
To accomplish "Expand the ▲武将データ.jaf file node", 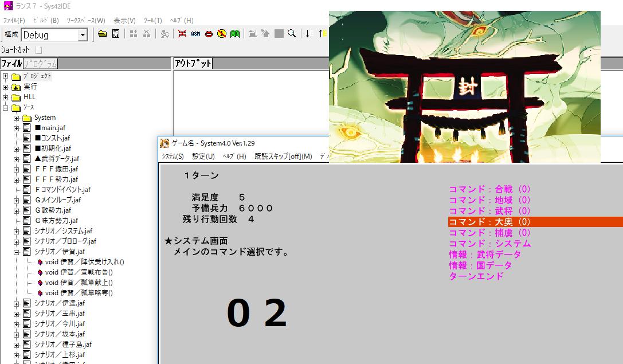I will click(16, 159).
